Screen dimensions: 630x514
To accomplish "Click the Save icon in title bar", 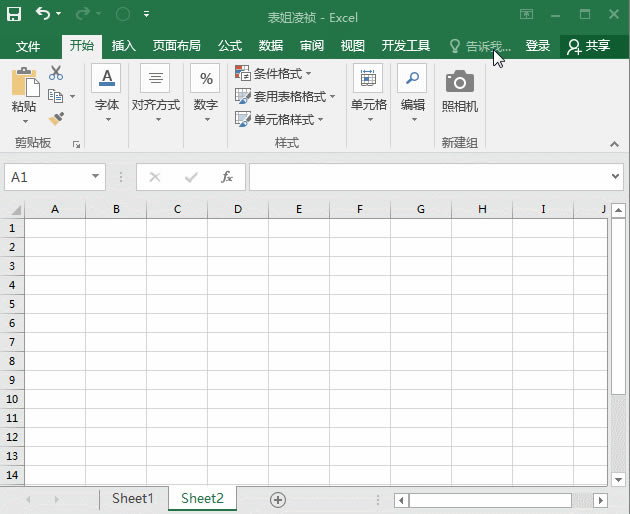I will click(x=17, y=15).
